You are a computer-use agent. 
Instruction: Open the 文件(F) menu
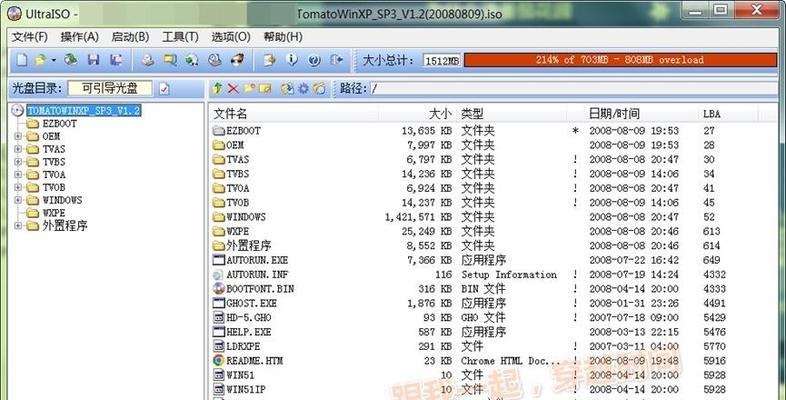click(30, 37)
